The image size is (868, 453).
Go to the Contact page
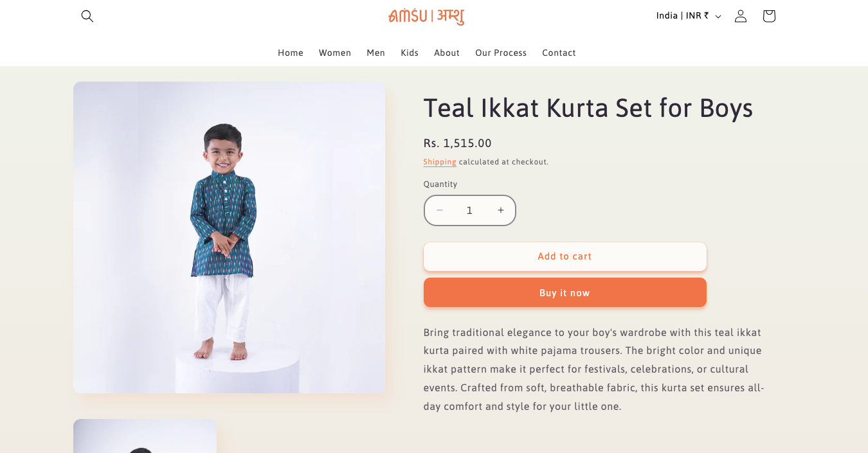pos(559,53)
